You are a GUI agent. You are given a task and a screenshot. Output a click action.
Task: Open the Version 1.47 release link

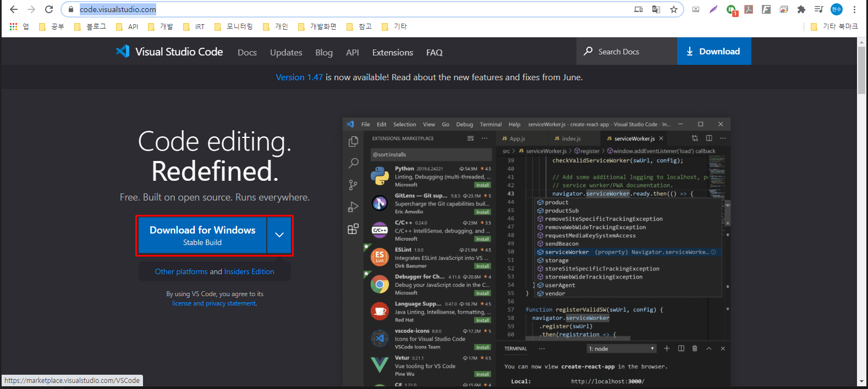click(x=299, y=77)
